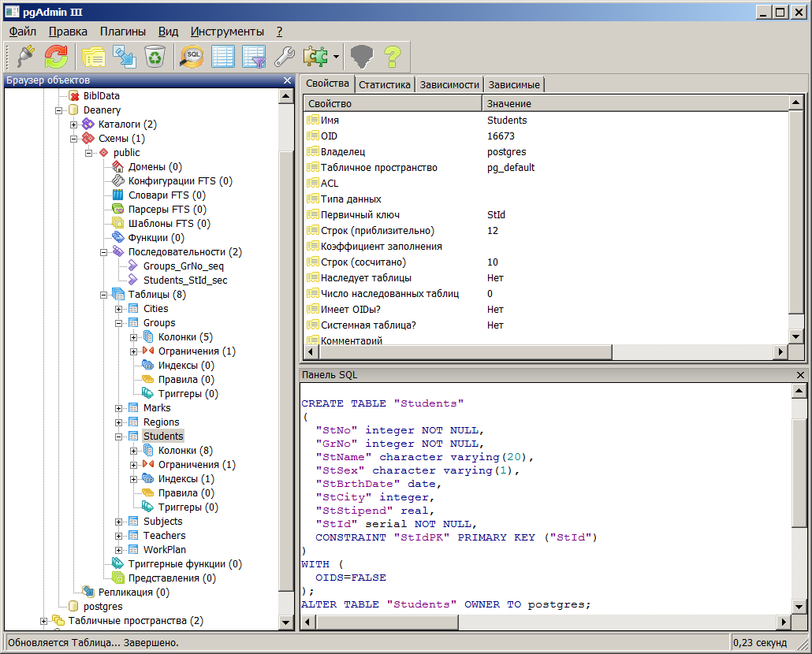
Task: Click the maintenance wrench icon
Action: [285, 57]
